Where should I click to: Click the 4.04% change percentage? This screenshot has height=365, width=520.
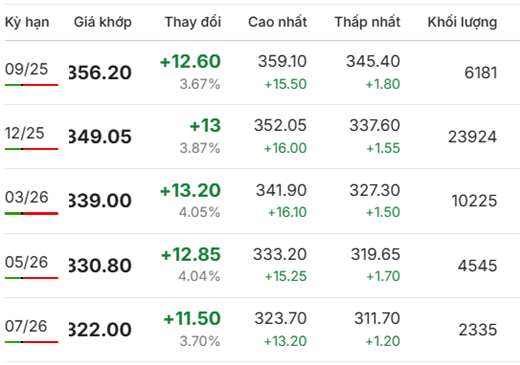(x=199, y=276)
